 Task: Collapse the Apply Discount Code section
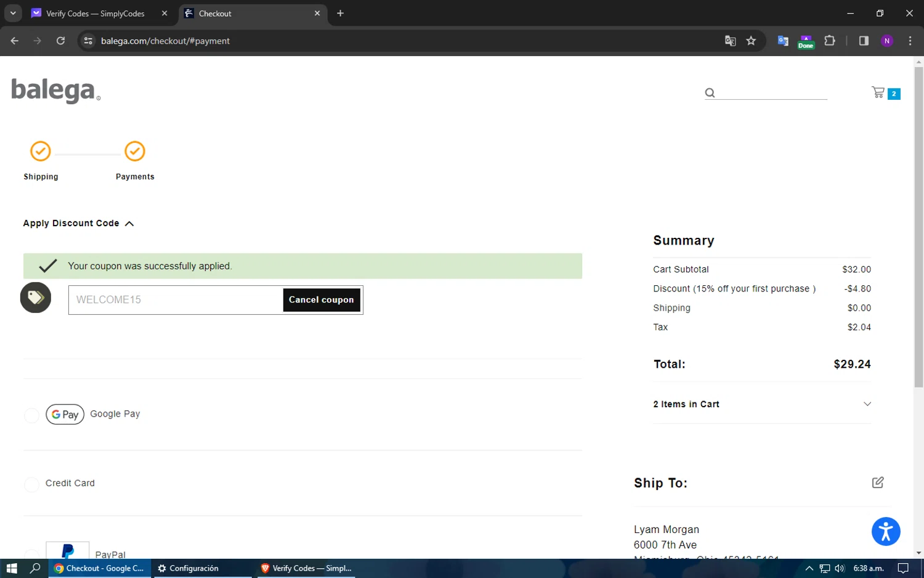[78, 223]
